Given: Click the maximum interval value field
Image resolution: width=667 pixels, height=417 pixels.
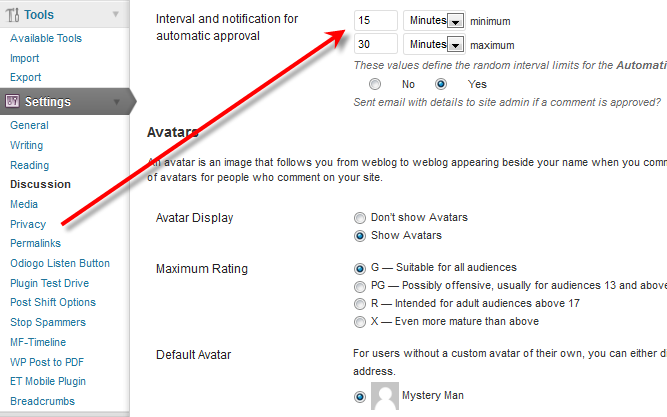Looking at the screenshot, I should pos(376,44).
